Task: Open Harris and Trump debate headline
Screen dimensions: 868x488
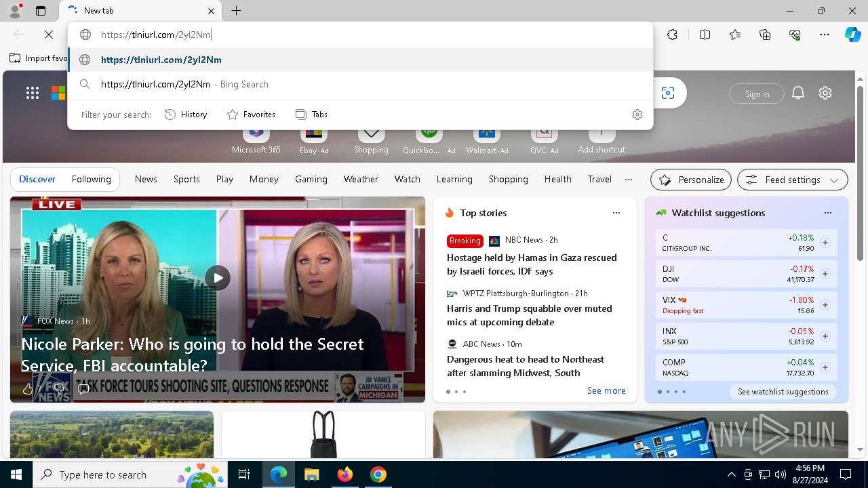Action: coord(529,315)
